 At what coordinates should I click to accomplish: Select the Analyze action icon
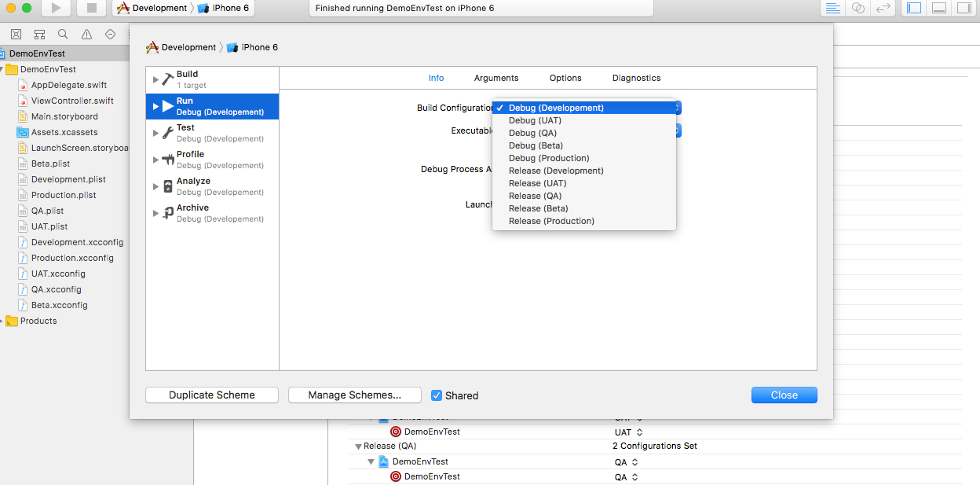point(168,186)
